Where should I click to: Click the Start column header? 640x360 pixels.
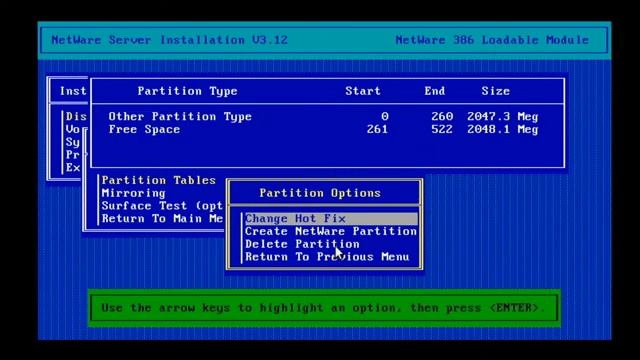[363, 91]
